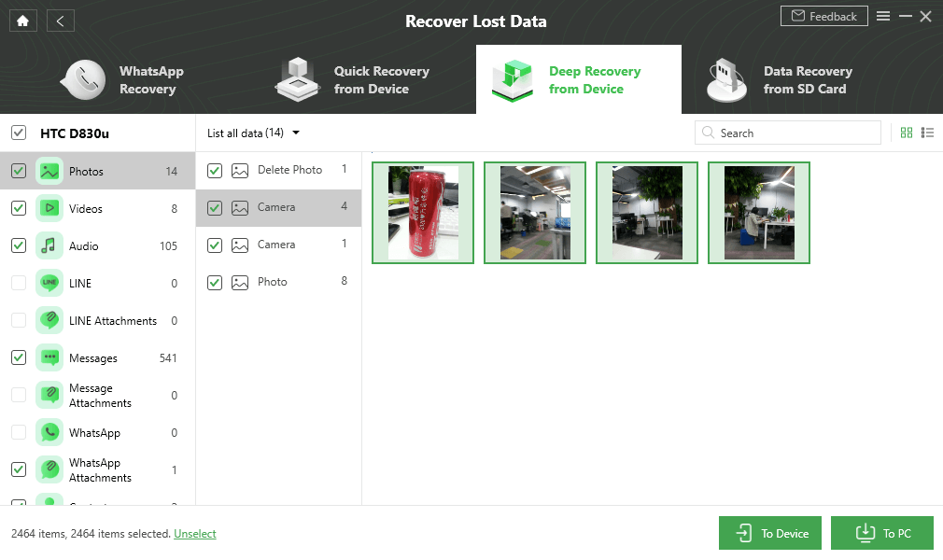
Task: Select the Messages category icon
Action: 49,357
